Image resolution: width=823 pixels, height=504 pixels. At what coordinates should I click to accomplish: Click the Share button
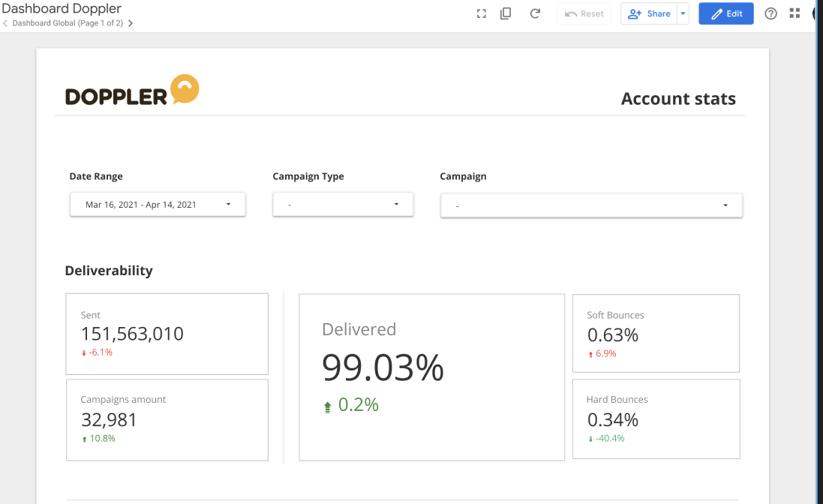[649, 13]
